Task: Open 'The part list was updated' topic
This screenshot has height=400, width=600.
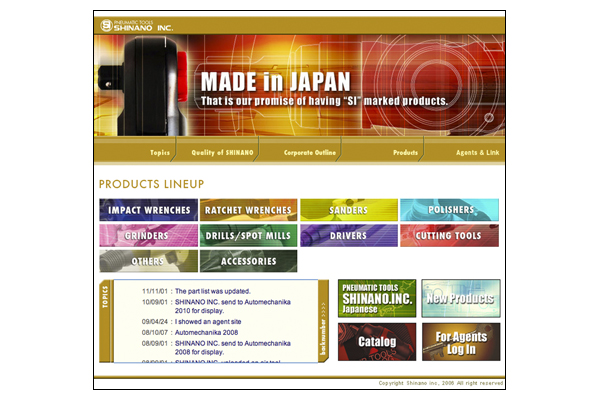Action: point(213,291)
